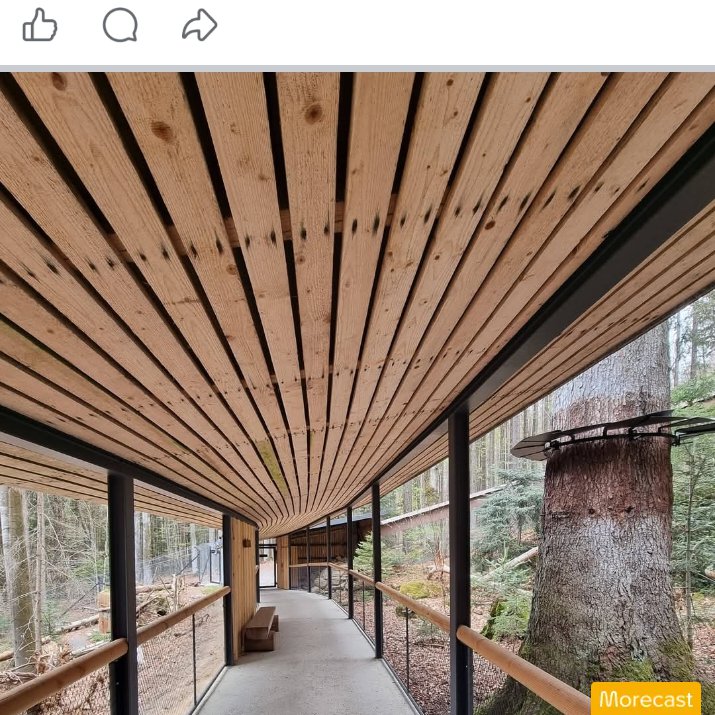
Task: Like the post with the thumbs-up icon
Action: click(40, 25)
